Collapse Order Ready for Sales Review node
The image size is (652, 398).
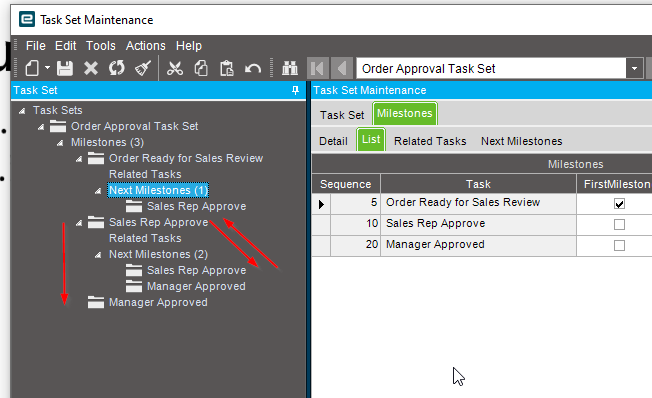pos(79,159)
